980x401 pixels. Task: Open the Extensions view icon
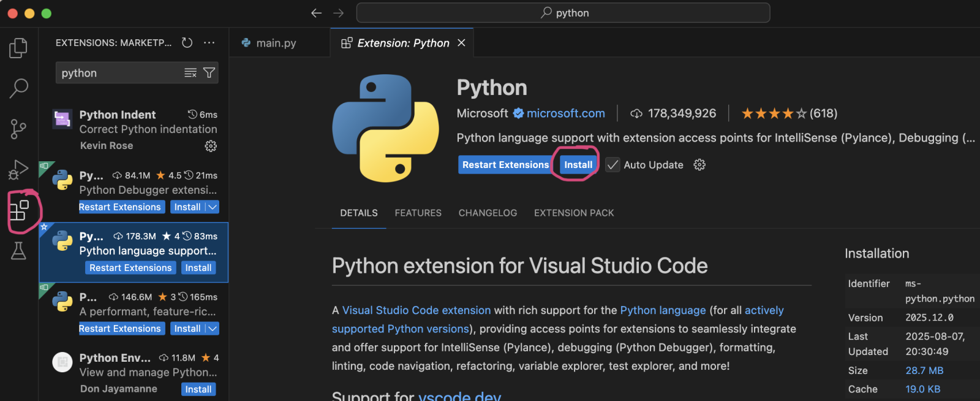click(19, 210)
